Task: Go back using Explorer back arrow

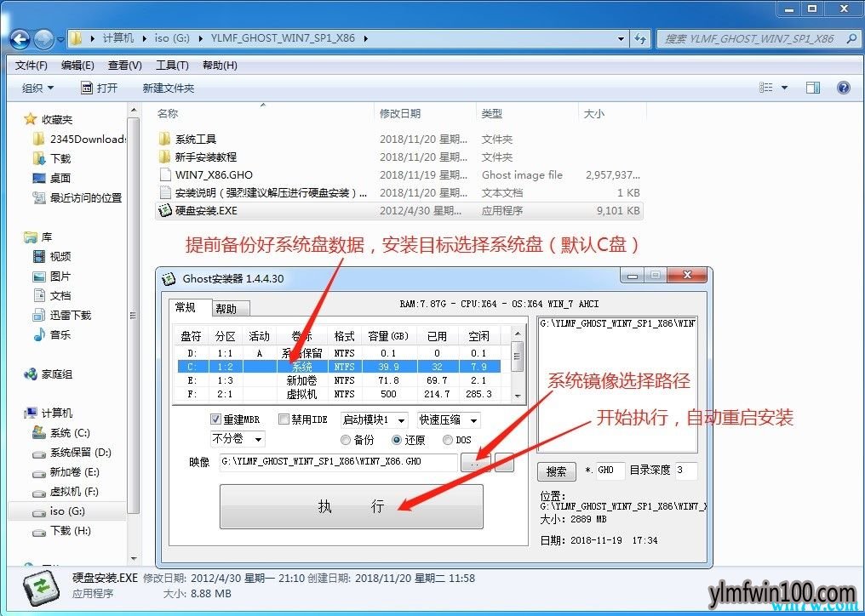Action: [x=20, y=39]
